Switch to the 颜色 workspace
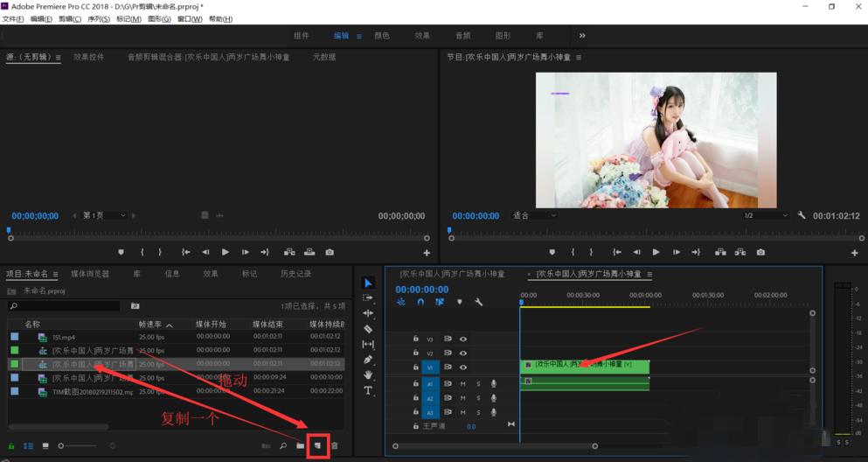 click(x=382, y=36)
